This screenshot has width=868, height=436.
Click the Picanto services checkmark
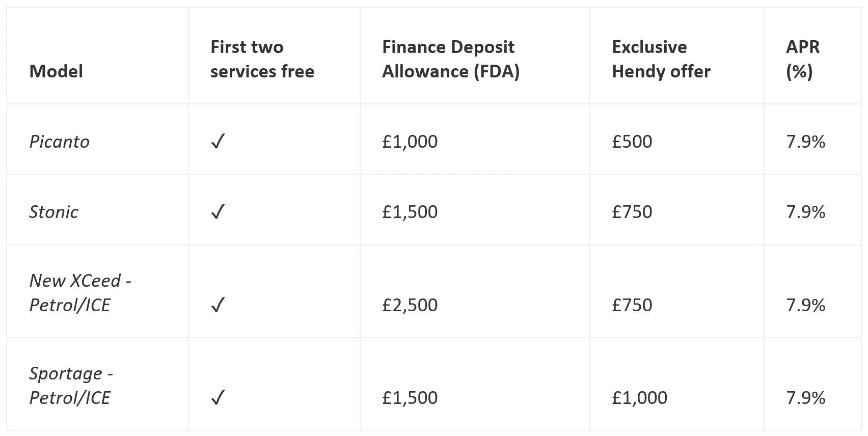[218, 142]
